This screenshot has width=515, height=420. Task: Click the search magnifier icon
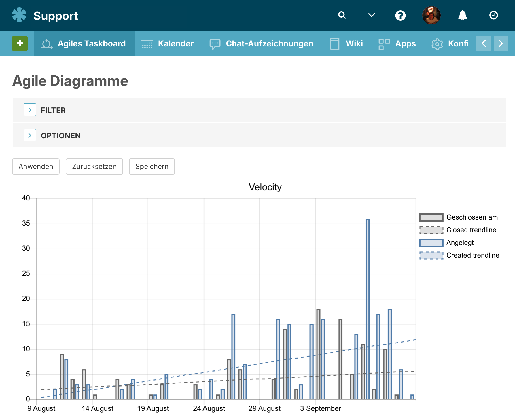coord(342,15)
